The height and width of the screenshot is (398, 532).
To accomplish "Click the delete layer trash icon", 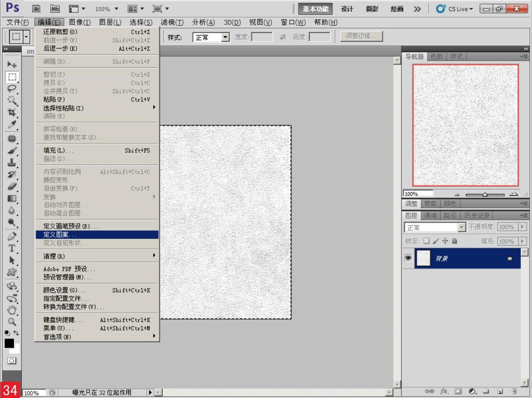I will [514, 391].
